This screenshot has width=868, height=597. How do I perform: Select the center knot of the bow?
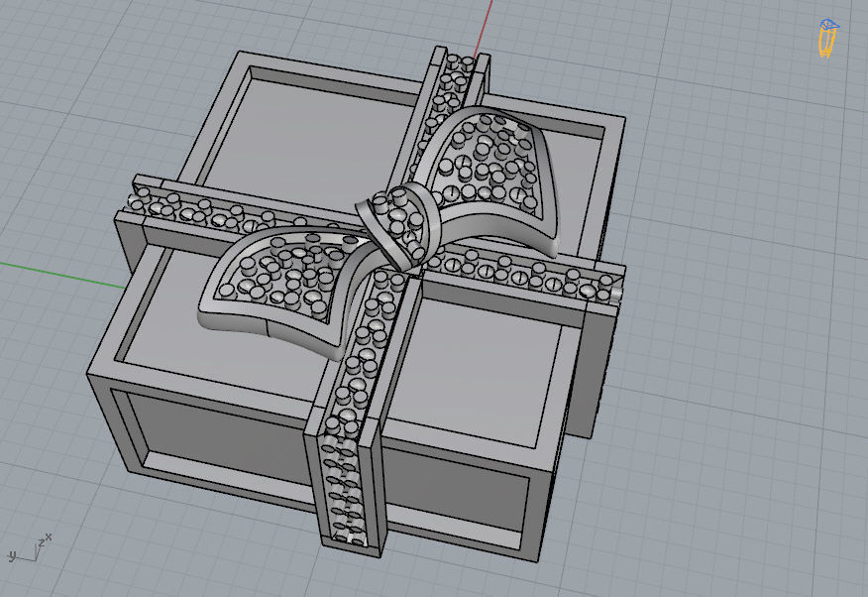[x=398, y=226]
